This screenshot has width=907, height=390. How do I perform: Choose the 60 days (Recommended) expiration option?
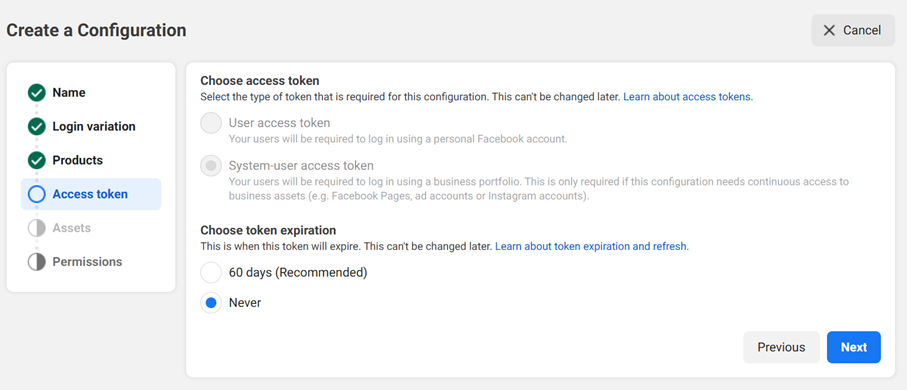point(211,272)
